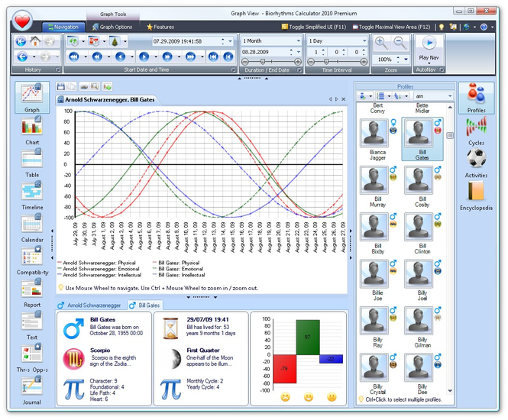The width and height of the screenshot is (508, 420).
Task: Select the Features ribbon tab
Action: pyautogui.click(x=160, y=27)
